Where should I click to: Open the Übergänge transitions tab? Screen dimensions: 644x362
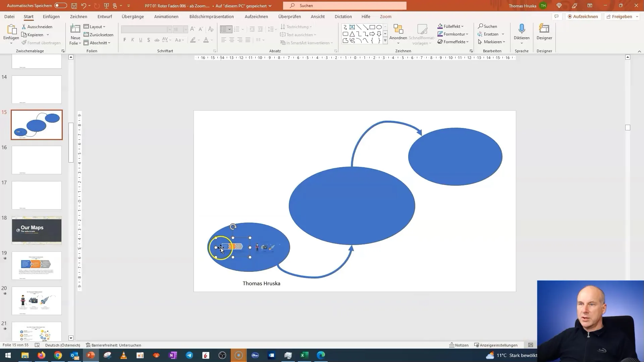click(x=132, y=16)
